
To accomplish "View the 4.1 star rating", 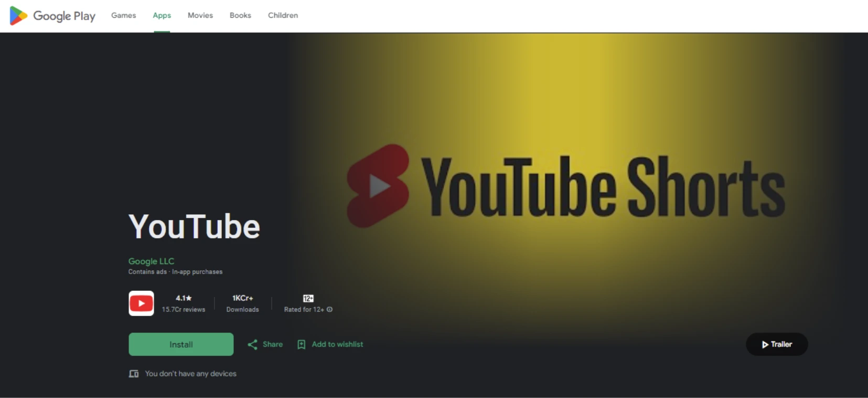I will [184, 298].
